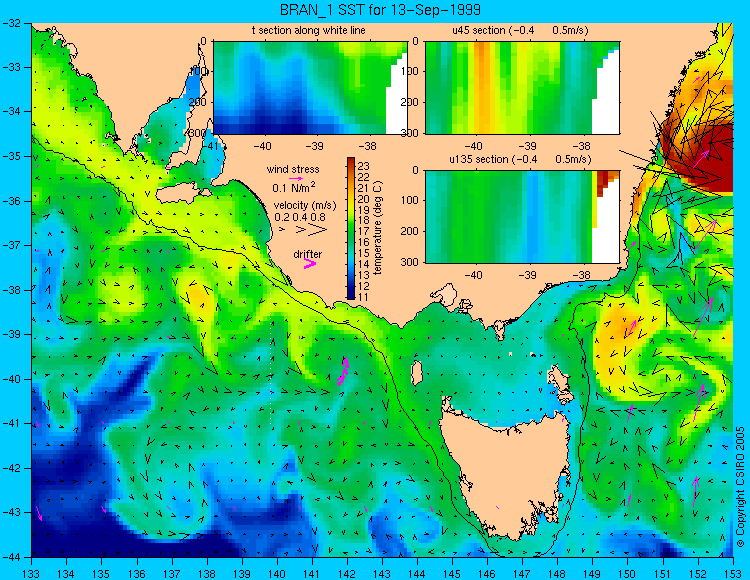The image size is (750, 580).
Task: Pick the dark red top of the colorbar
Action: [351, 162]
